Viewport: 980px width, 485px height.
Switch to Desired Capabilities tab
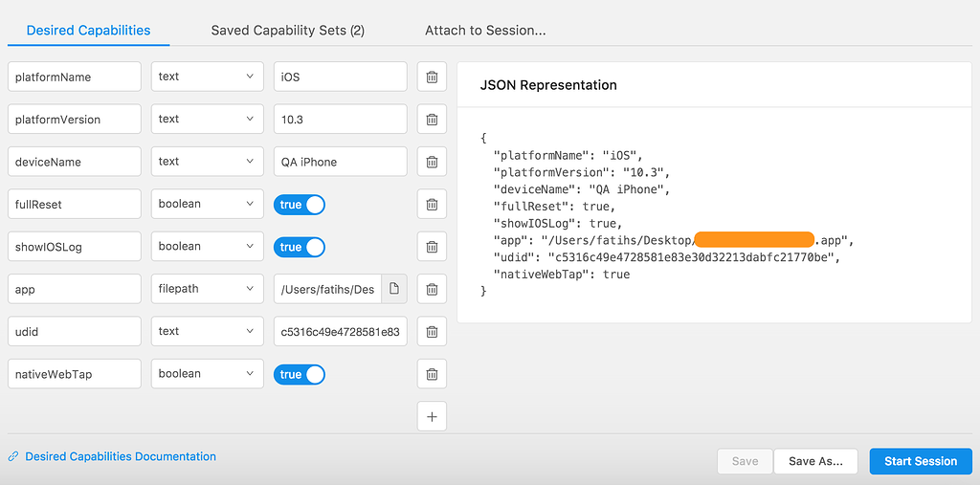click(x=88, y=30)
